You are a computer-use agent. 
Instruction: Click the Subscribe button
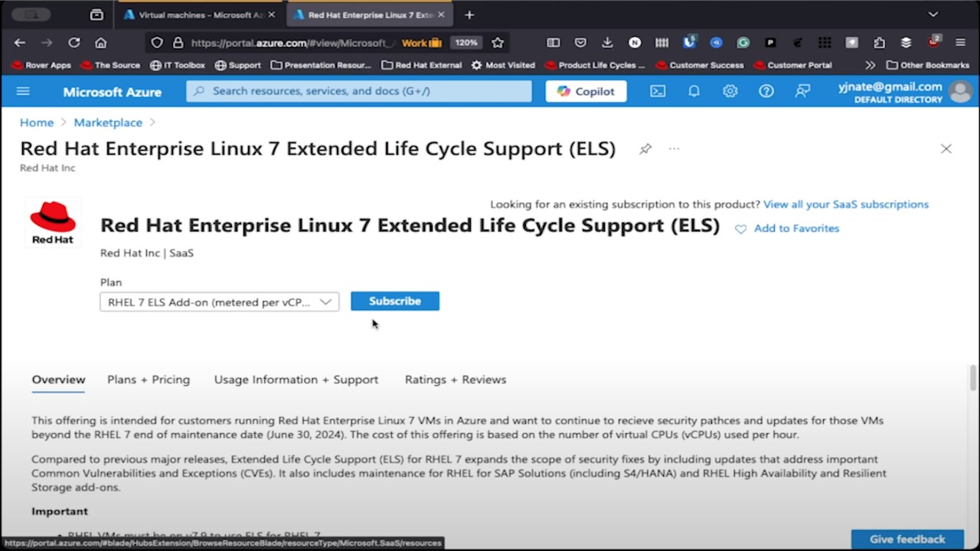coord(395,301)
